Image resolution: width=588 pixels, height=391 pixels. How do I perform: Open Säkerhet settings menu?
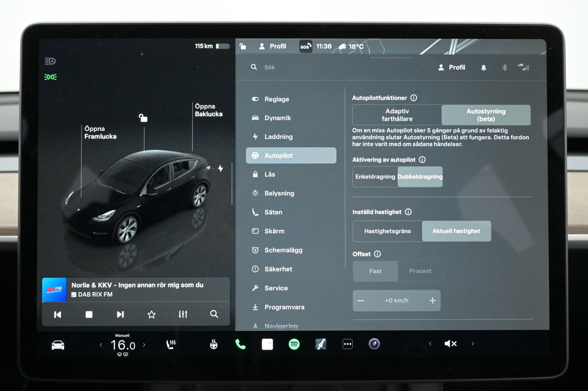291,269
